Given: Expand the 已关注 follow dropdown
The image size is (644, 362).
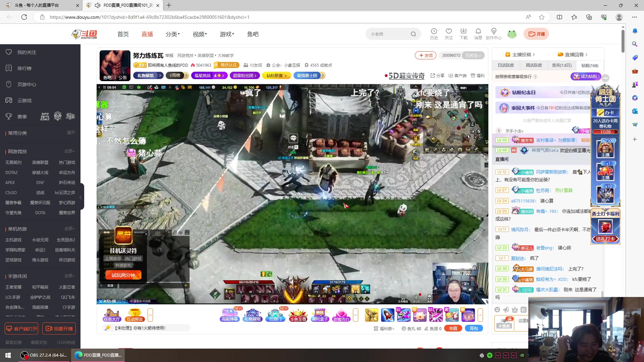Looking at the screenshot, I should (x=473, y=55).
